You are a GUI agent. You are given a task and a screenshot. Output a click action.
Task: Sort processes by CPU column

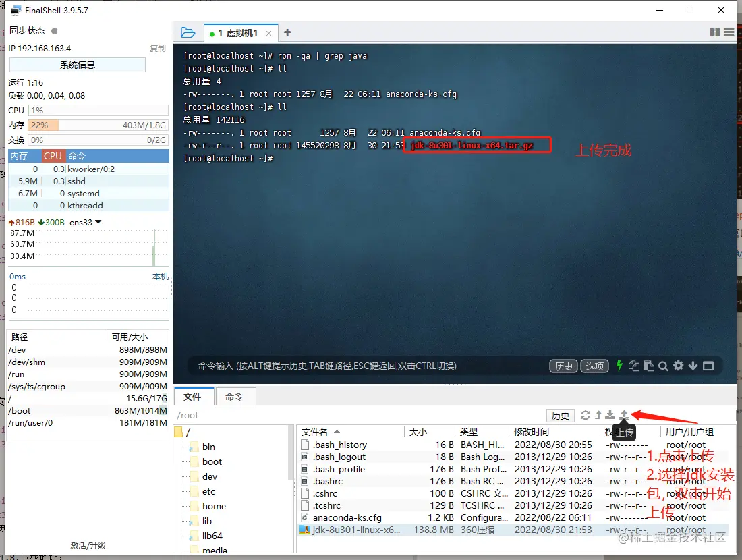53,156
